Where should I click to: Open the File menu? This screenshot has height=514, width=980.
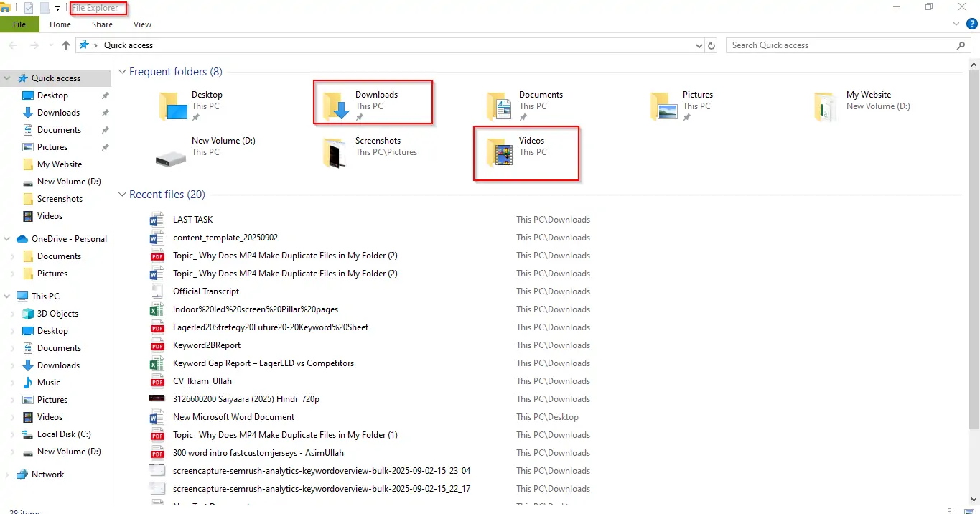click(19, 24)
